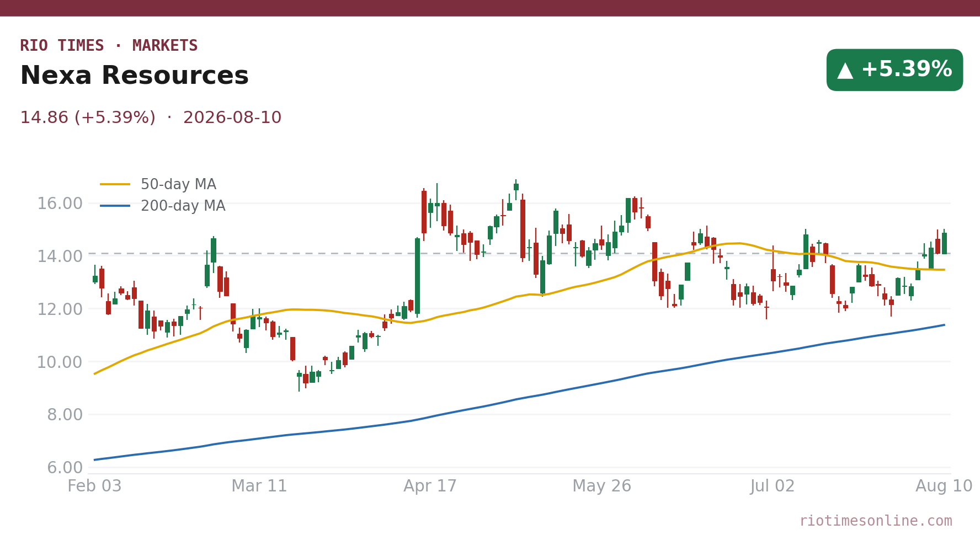Click the 14.00 y-axis label
Screen dimensions: 980x551
(60, 256)
